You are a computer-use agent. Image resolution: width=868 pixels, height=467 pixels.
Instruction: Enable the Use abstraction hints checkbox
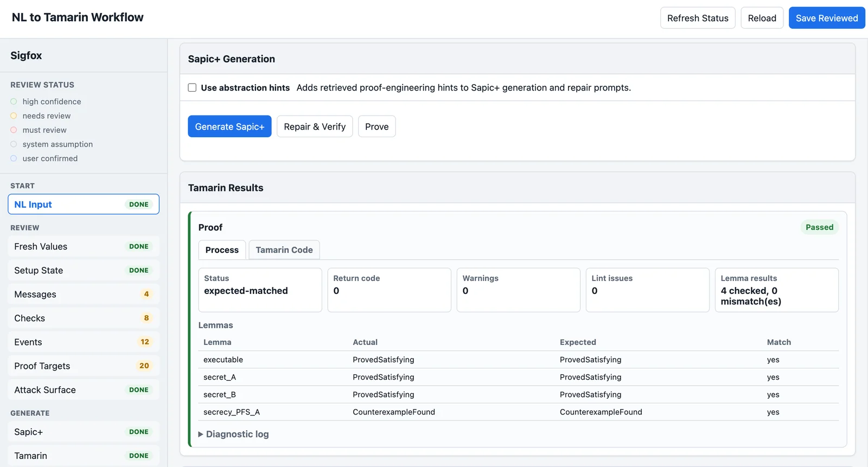click(192, 88)
